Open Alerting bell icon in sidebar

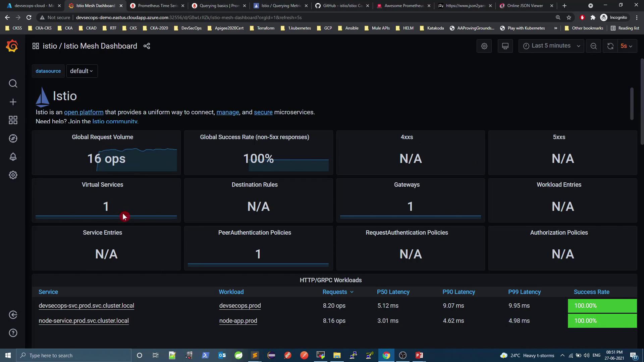(13, 157)
